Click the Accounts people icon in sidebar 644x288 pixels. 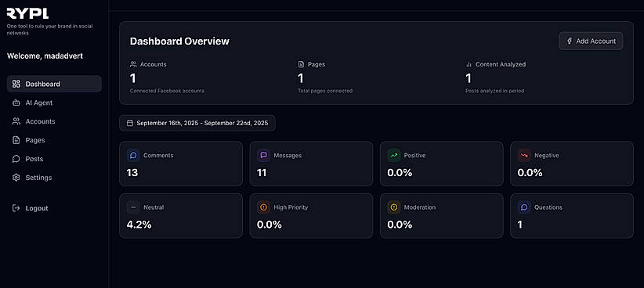click(x=16, y=121)
